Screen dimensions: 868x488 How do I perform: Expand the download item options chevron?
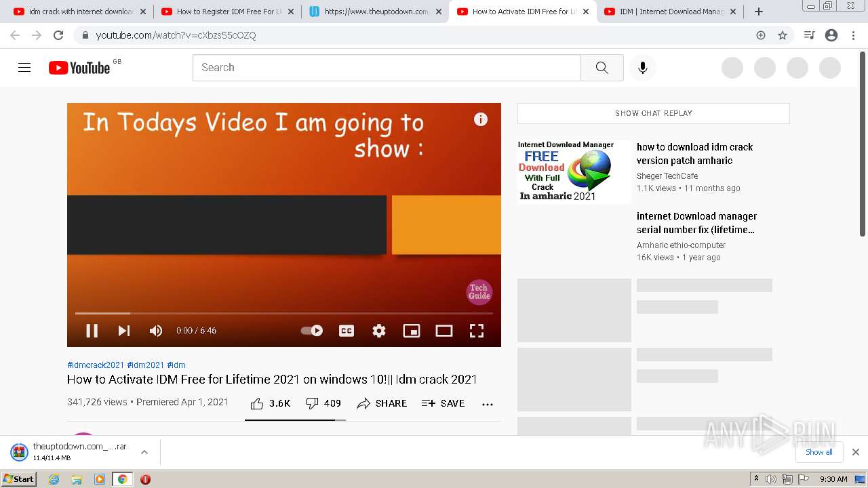point(144,452)
